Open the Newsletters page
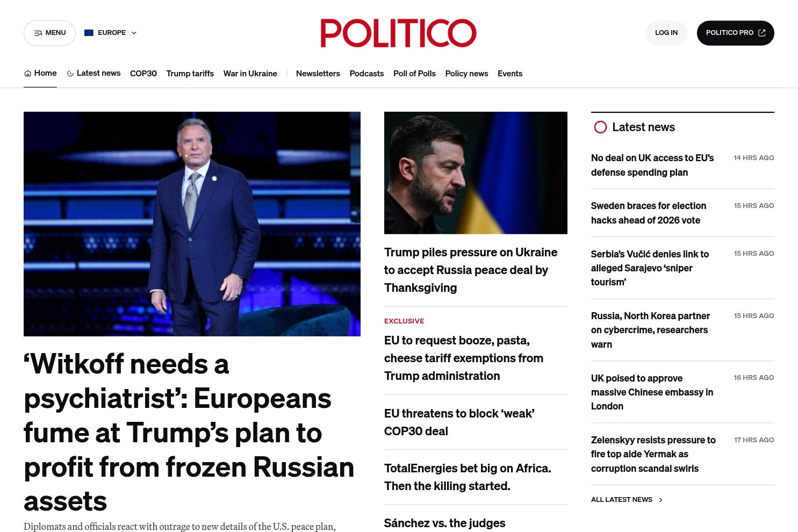 (318, 74)
